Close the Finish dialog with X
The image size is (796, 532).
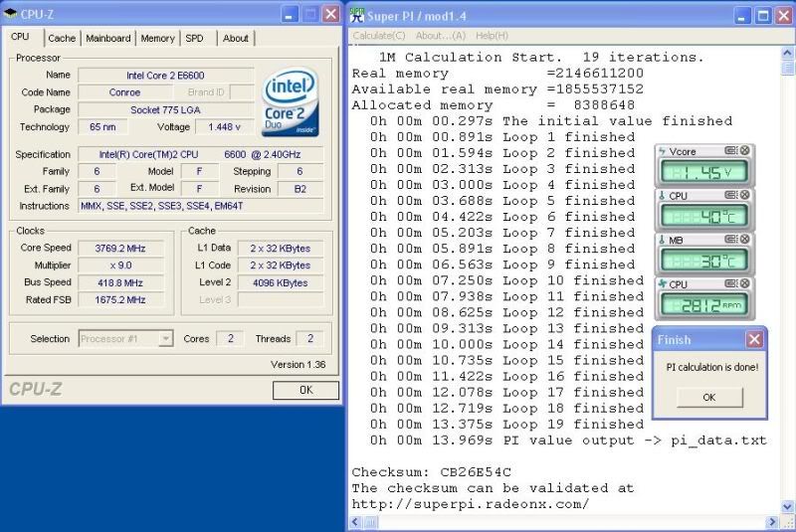tap(754, 339)
